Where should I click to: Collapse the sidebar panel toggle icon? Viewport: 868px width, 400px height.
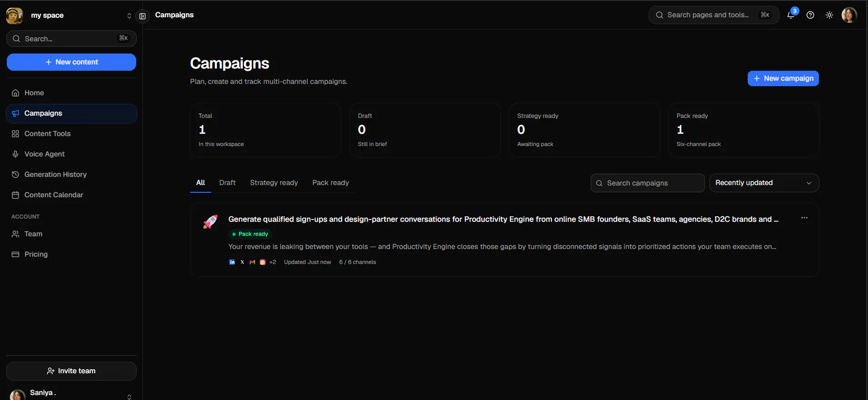(x=143, y=16)
